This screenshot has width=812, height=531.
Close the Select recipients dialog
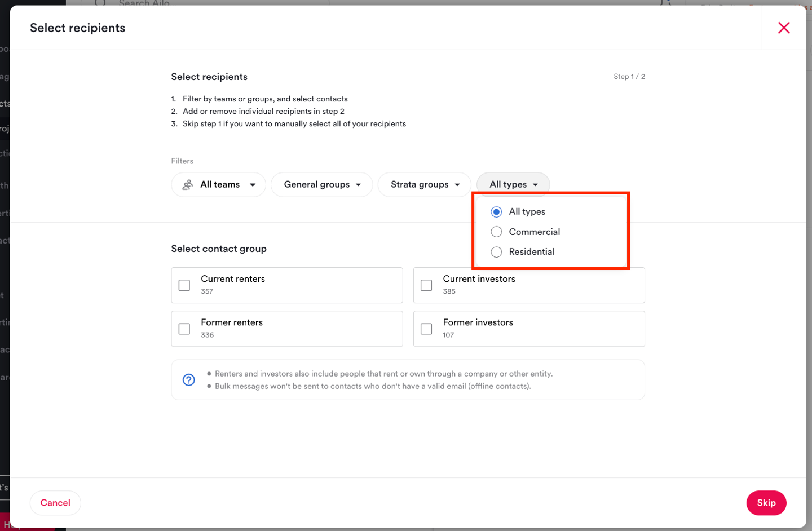click(x=784, y=28)
